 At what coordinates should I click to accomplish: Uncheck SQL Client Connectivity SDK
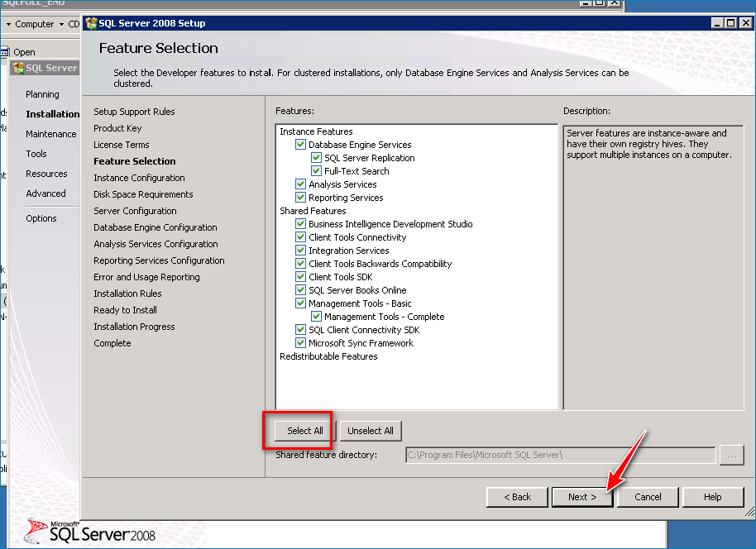coord(300,330)
